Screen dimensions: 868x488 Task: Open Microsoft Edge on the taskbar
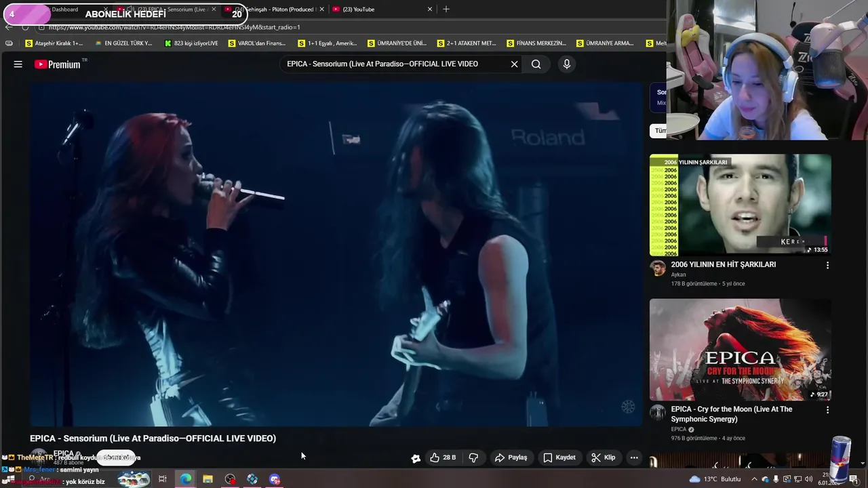click(x=185, y=479)
